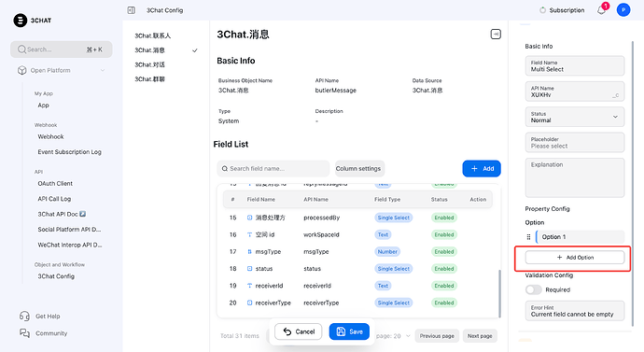This screenshot has height=352, width=644.
Task: Click the number icon for msgType row
Action: tap(249, 251)
